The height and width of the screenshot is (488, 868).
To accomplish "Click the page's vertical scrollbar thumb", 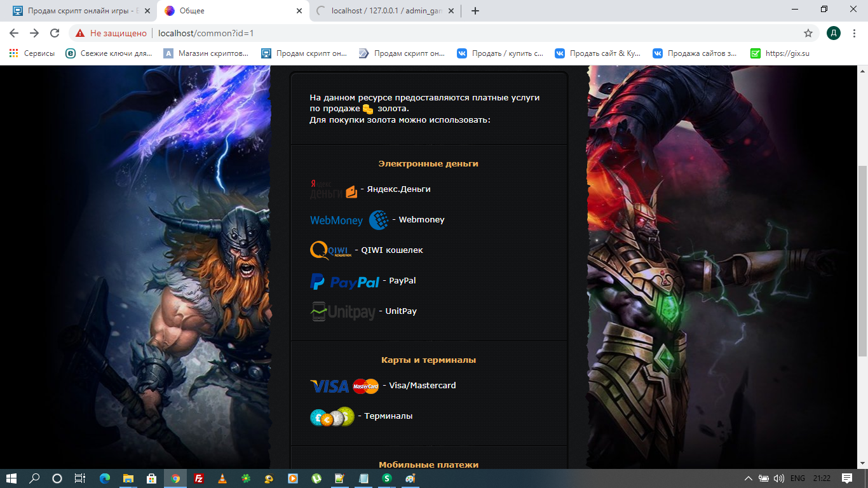I will click(862, 261).
